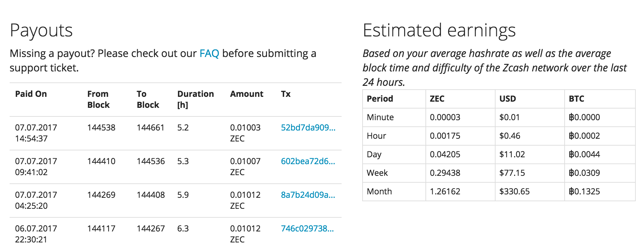Click the Day period row label
Screen dimensions: 644x250
[374, 155]
